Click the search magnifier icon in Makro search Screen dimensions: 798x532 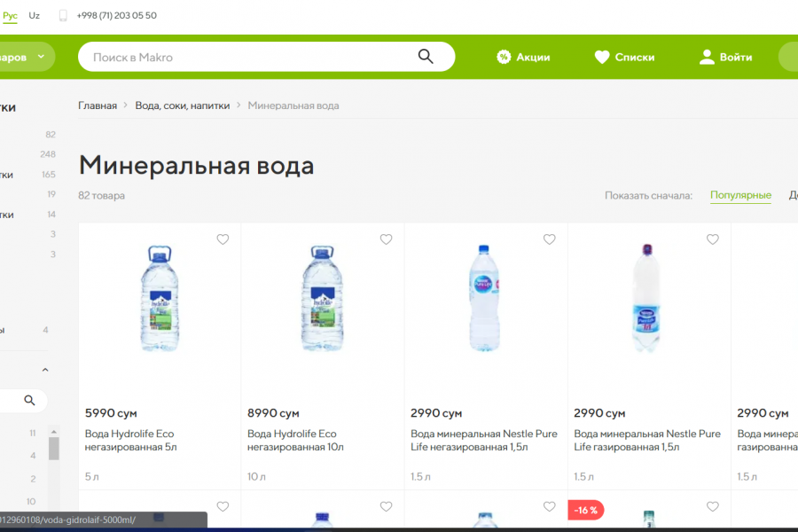(426, 57)
